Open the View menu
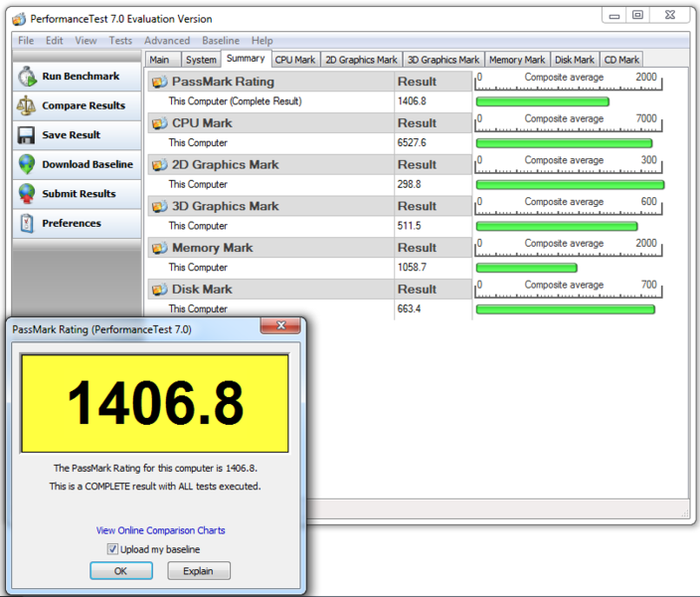700x597 pixels. click(86, 41)
